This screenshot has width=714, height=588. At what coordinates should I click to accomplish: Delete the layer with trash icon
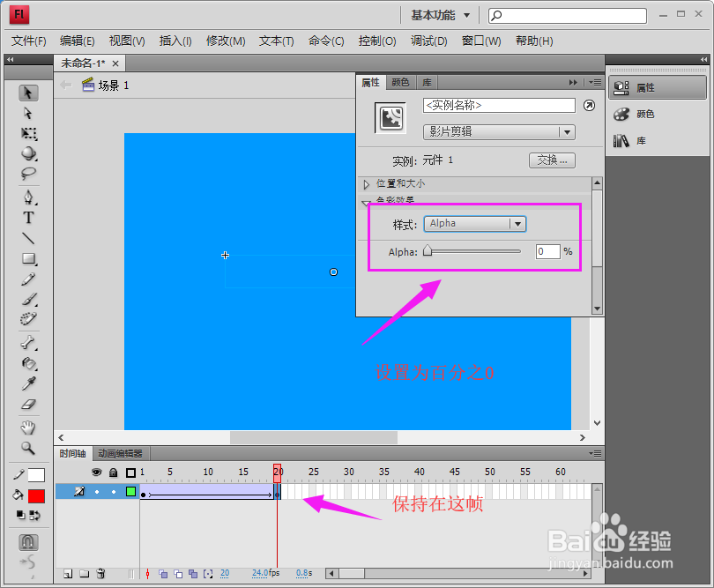[101, 573]
